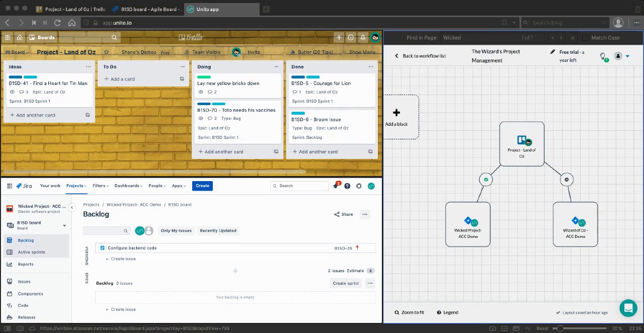Click Jira Create button
The image size is (644, 333).
(x=202, y=186)
